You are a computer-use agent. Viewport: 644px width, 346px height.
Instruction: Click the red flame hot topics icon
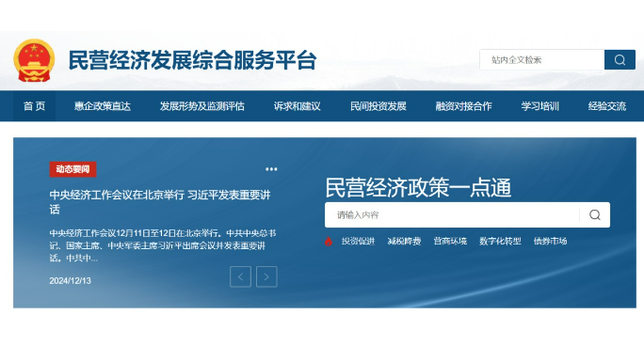(329, 241)
